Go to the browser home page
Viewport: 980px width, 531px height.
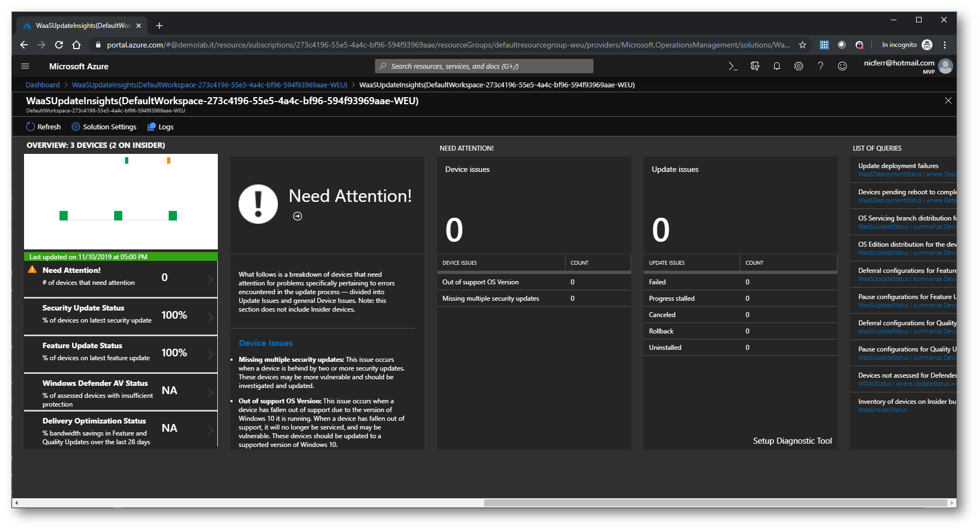tap(76, 45)
